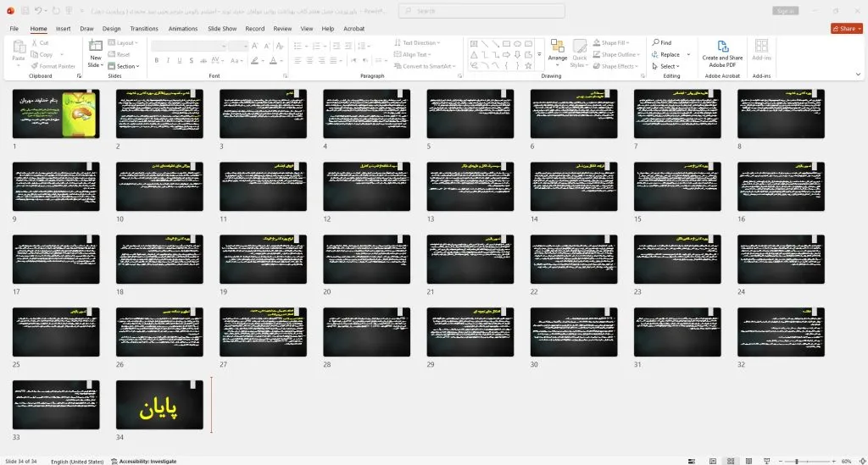
Task: Click Create and Share Adobe PDF
Action: tap(722, 53)
